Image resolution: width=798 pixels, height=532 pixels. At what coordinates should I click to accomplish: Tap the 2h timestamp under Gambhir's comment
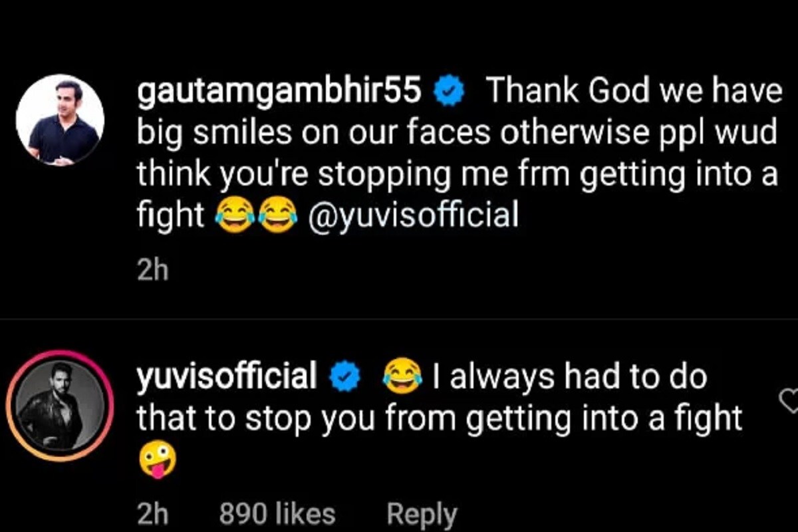152,272
